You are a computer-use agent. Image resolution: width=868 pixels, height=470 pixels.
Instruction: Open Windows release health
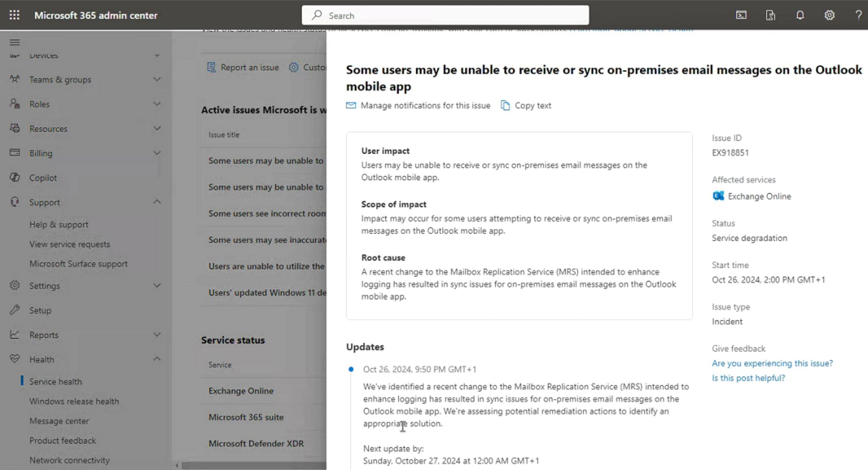[x=74, y=401]
